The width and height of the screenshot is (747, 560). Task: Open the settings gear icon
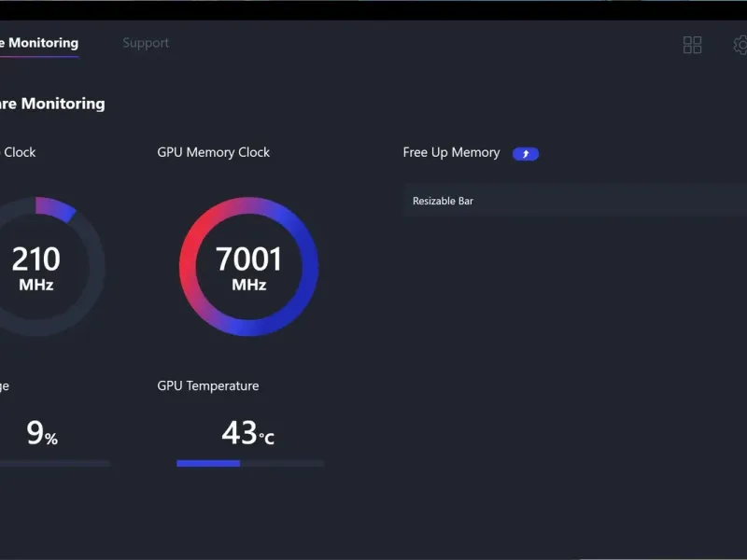tap(740, 45)
